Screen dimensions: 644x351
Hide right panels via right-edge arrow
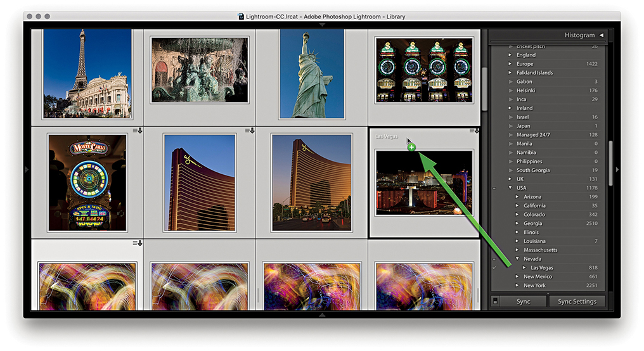(x=617, y=170)
